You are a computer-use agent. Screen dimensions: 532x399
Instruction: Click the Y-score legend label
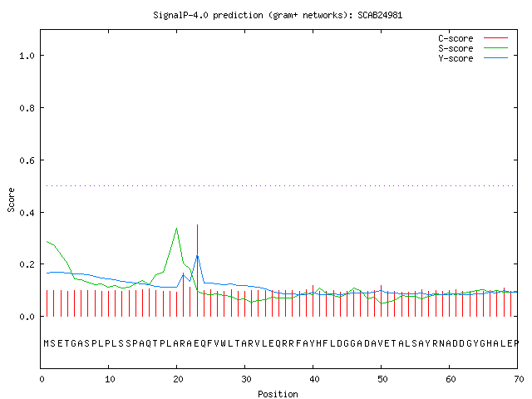[456, 58]
